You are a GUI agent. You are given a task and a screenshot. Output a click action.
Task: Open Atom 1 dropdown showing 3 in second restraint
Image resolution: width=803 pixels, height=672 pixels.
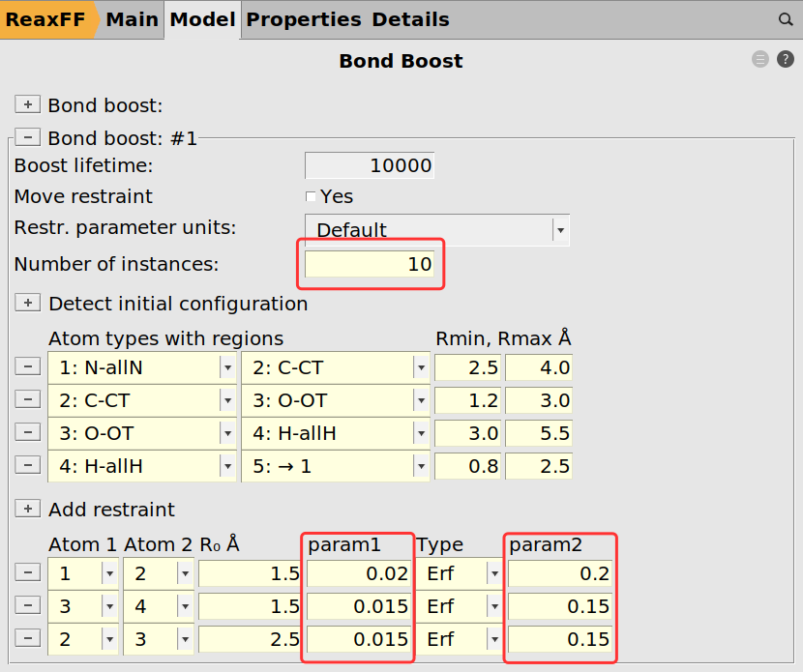pos(83,606)
